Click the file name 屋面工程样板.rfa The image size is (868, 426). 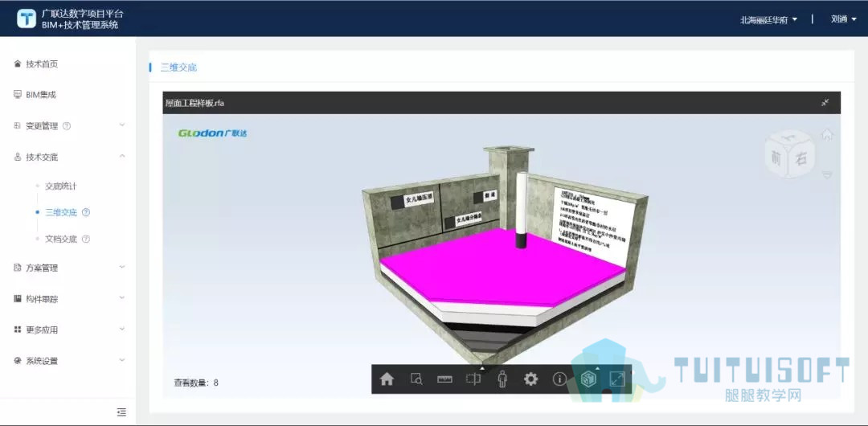coord(194,103)
